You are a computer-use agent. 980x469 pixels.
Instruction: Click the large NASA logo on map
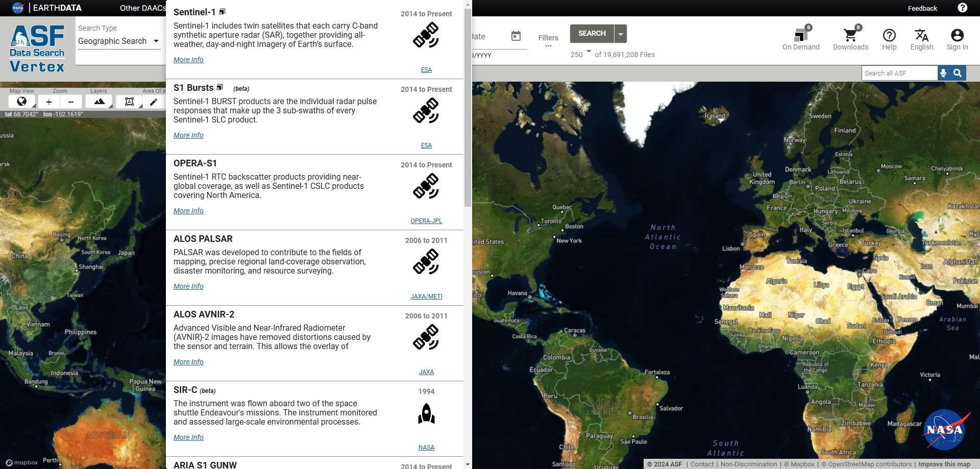tap(946, 429)
